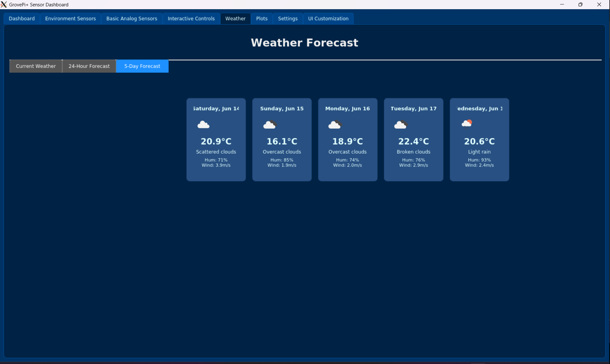Click Monday's overcast clouds weather icon
Screen dimensions: 610x364
pos(335,124)
